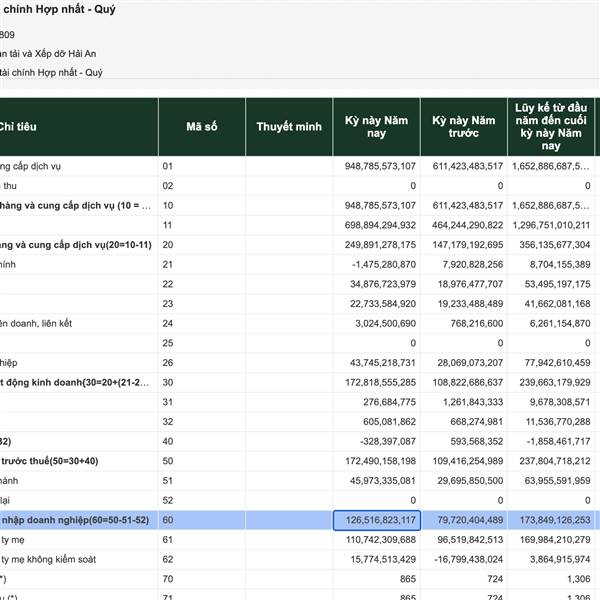Select value 11,536,770,288 in row 32
The image size is (600, 600).
(x=558, y=422)
